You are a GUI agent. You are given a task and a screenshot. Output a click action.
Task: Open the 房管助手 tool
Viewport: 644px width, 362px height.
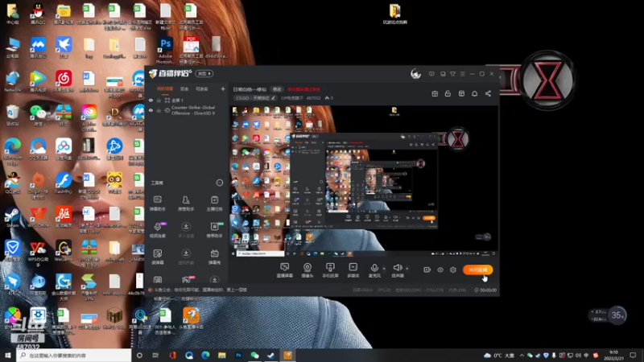coord(186,204)
